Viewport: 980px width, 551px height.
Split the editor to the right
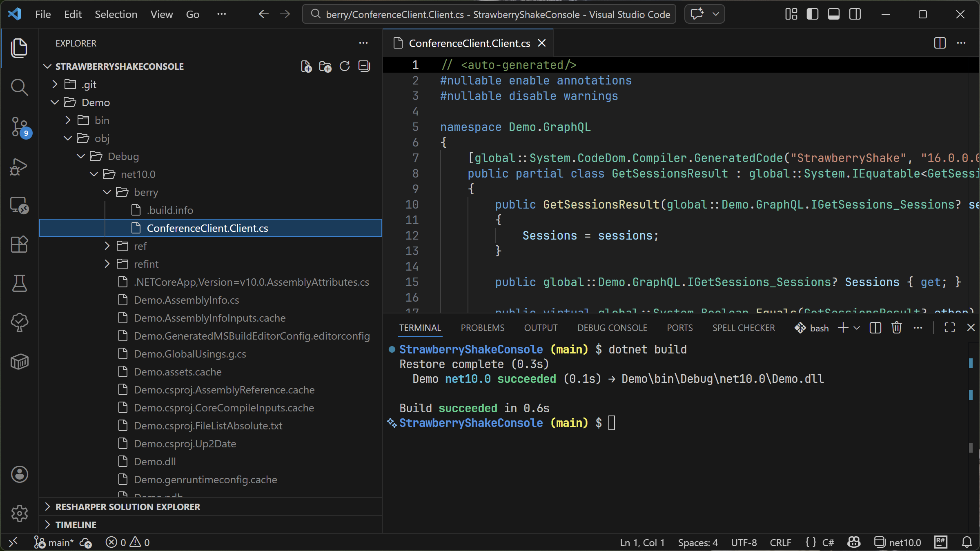point(940,43)
